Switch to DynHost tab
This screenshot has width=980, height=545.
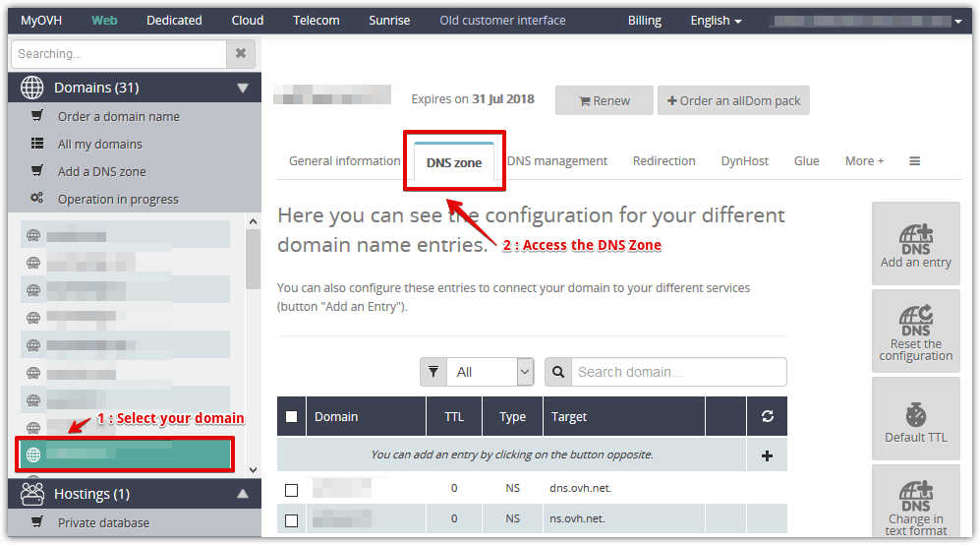click(x=744, y=161)
